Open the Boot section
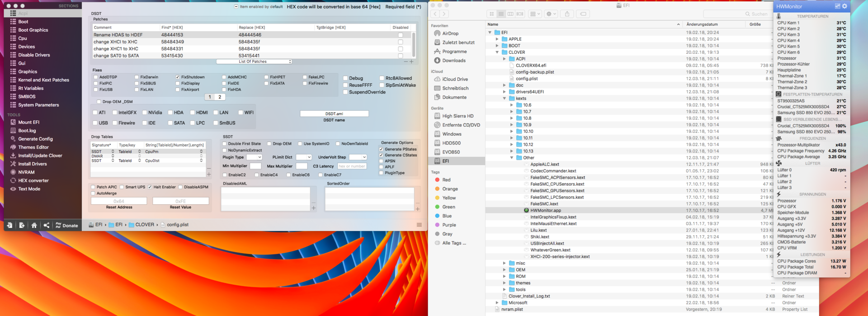868x316 pixels. (23, 22)
